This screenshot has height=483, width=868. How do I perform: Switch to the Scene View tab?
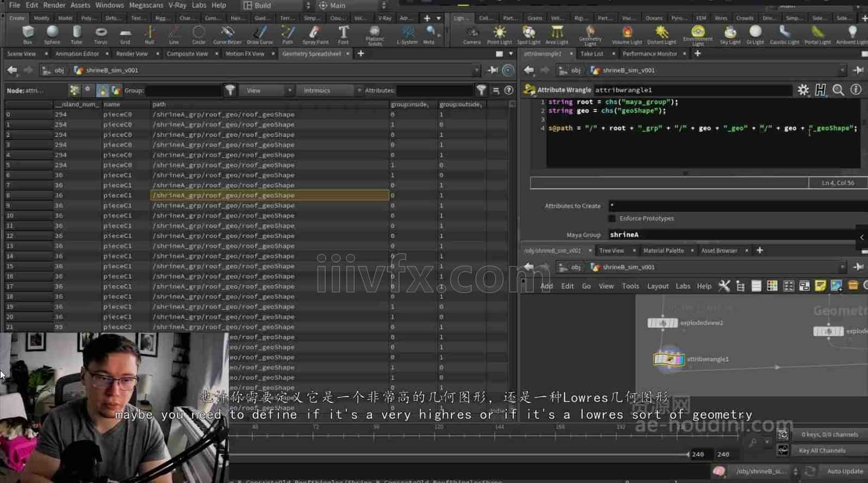(x=21, y=54)
